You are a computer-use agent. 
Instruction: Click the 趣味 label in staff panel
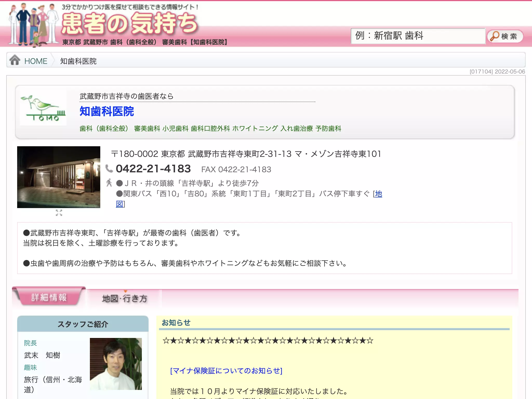(30, 367)
